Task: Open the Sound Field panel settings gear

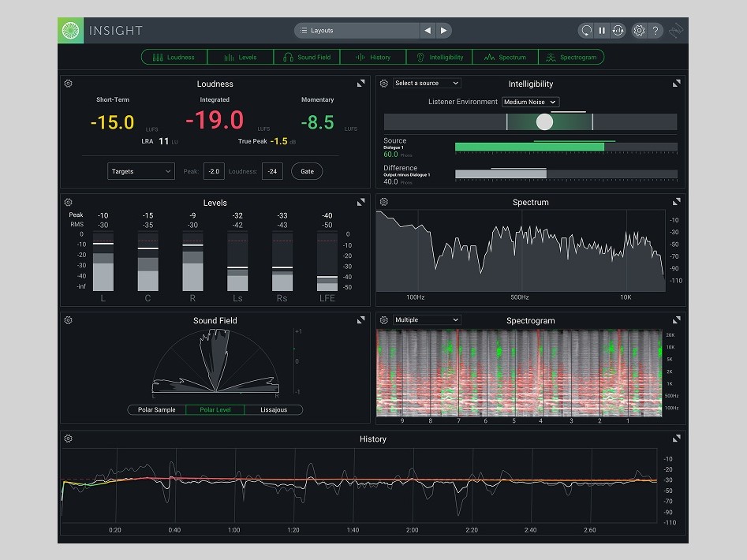Action: (68, 320)
